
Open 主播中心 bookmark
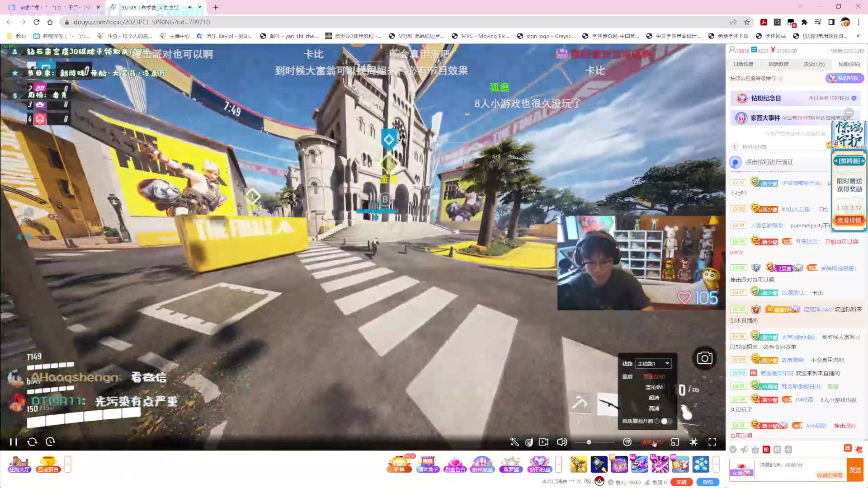pyautogui.click(x=175, y=36)
